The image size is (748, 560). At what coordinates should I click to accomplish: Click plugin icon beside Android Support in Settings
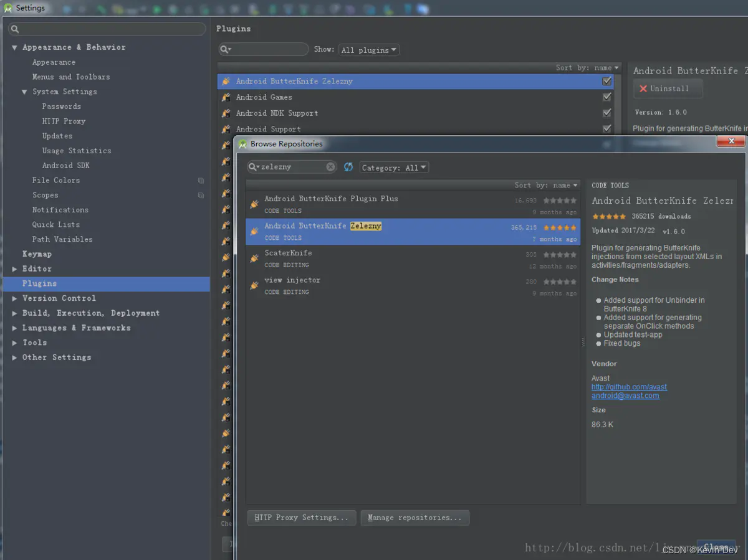click(226, 129)
